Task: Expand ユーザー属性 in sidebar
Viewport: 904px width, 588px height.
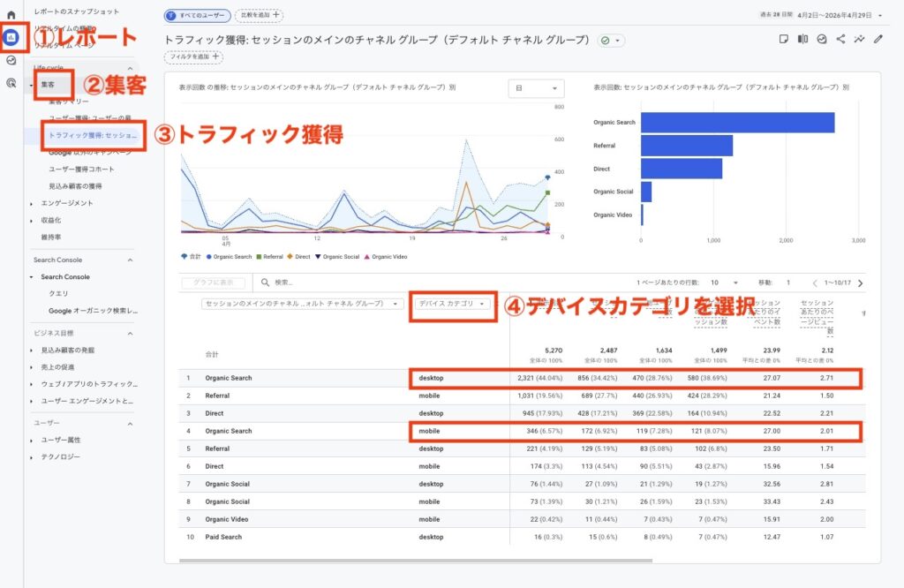Action: pyautogui.click(x=31, y=441)
